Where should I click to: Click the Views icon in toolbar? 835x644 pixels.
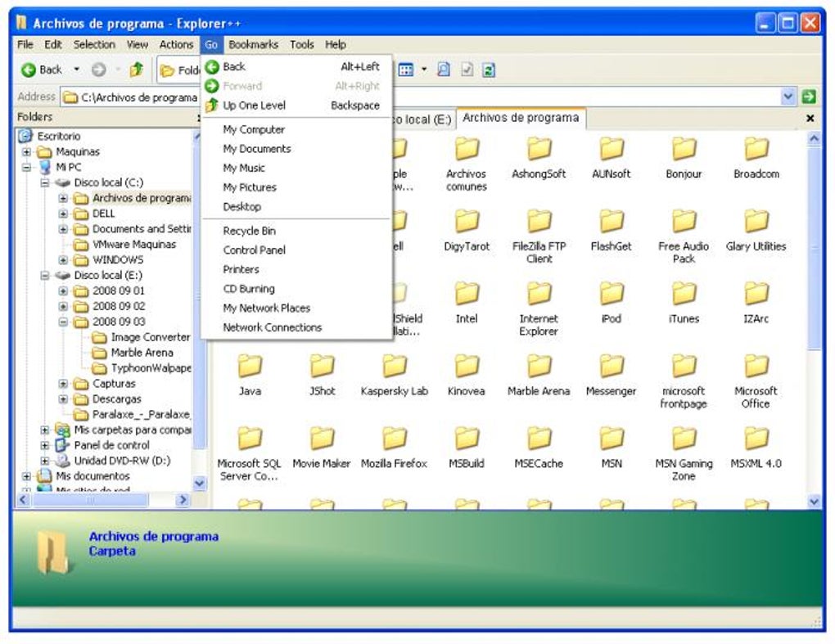coord(406,70)
